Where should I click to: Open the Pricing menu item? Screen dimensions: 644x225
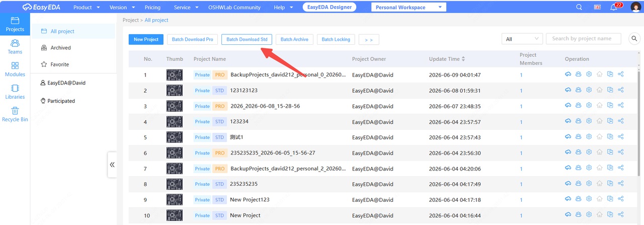tap(152, 8)
